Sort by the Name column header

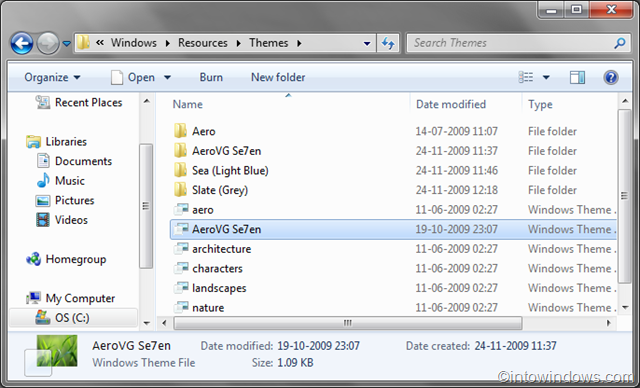187,104
